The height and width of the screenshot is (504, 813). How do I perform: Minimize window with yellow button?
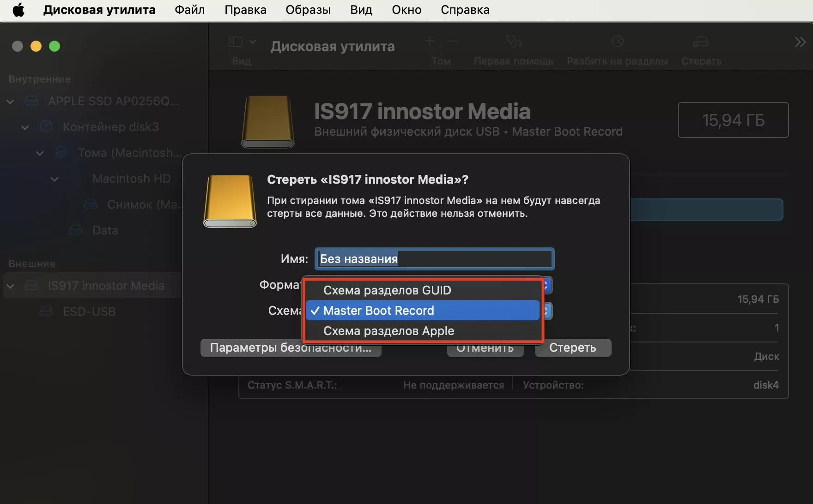[x=36, y=46]
